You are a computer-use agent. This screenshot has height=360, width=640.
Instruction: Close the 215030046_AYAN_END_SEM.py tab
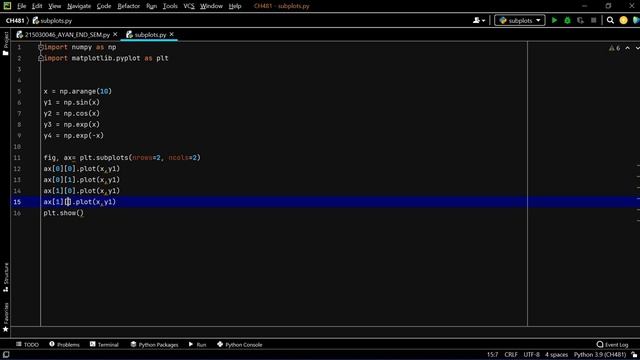pyautogui.click(x=115, y=35)
